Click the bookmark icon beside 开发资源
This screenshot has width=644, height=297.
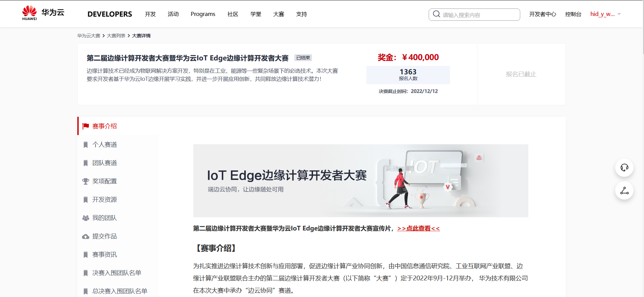(x=86, y=200)
